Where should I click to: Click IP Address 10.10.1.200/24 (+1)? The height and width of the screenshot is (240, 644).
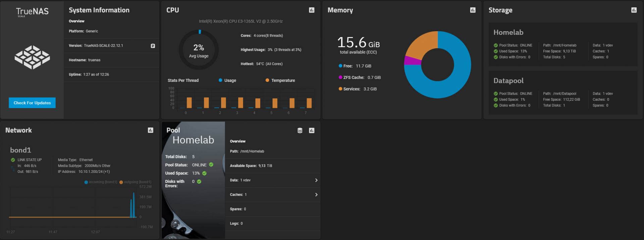tap(84, 172)
